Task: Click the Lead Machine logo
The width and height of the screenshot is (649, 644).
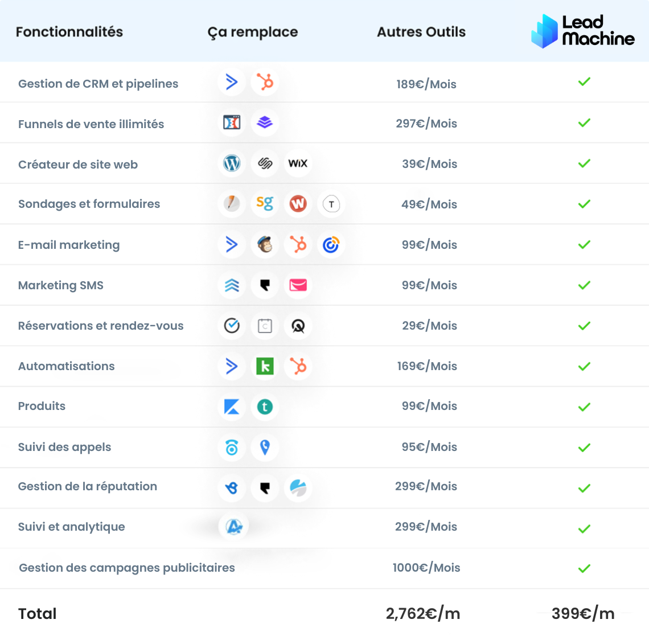Action: coord(582,31)
